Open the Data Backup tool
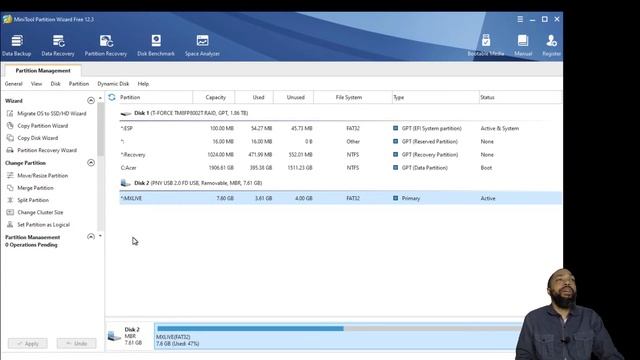 16,45
